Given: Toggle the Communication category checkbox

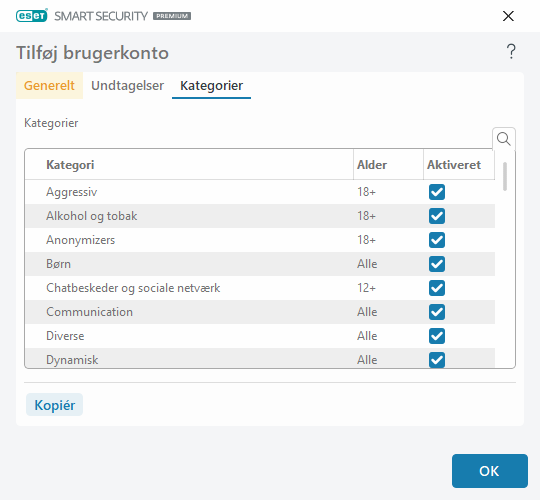Looking at the screenshot, I should [437, 312].
